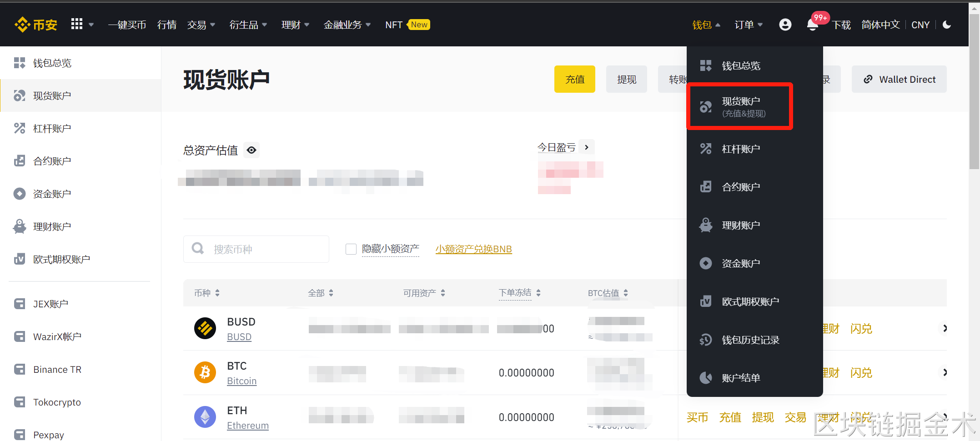Open Pexpay account in sidebar
The image size is (980, 441).
(49, 435)
